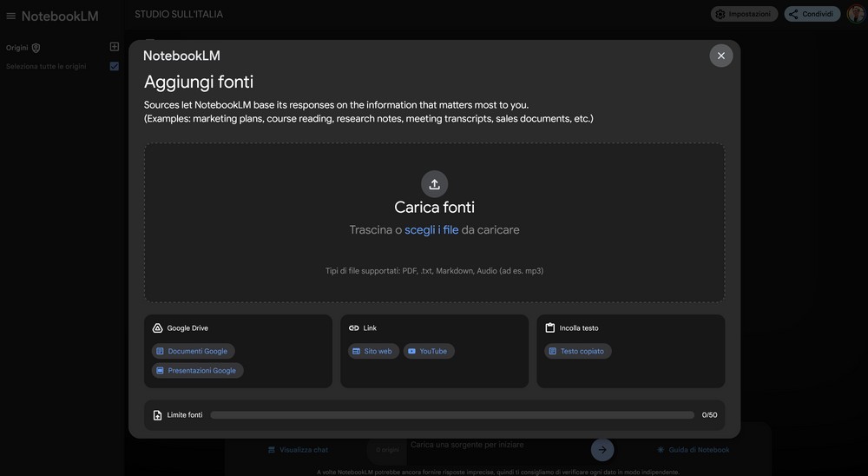Select Documenti Google source option
The height and width of the screenshot is (476, 868).
(x=193, y=351)
